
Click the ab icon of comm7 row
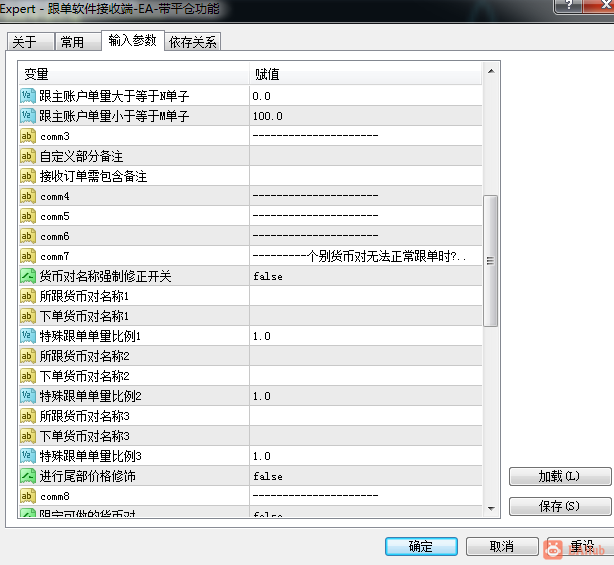click(27, 256)
